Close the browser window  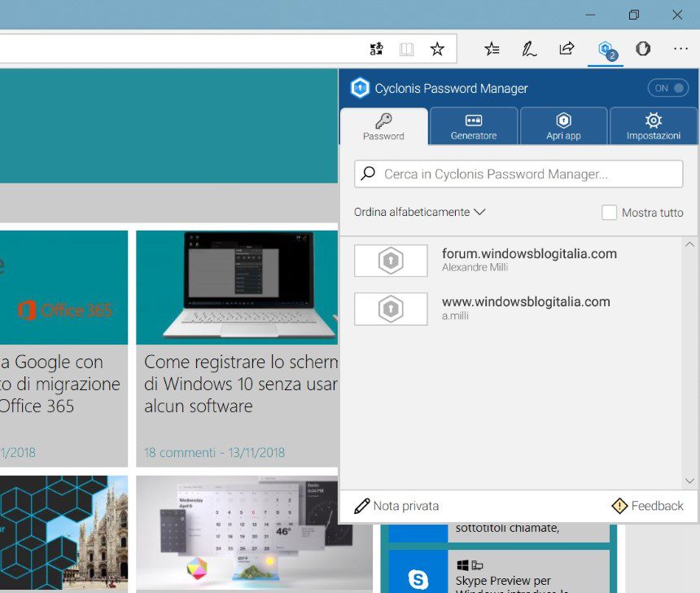(676, 15)
